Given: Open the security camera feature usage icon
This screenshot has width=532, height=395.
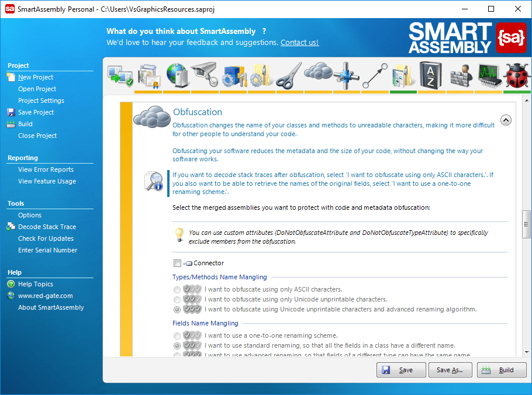Looking at the screenshot, I should [205, 75].
